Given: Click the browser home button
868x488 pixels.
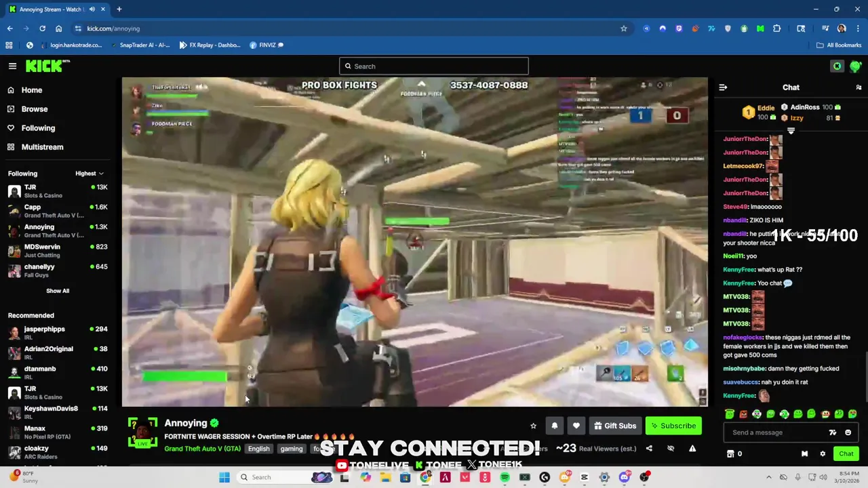Looking at the screenshot, I should click(58, 28).
